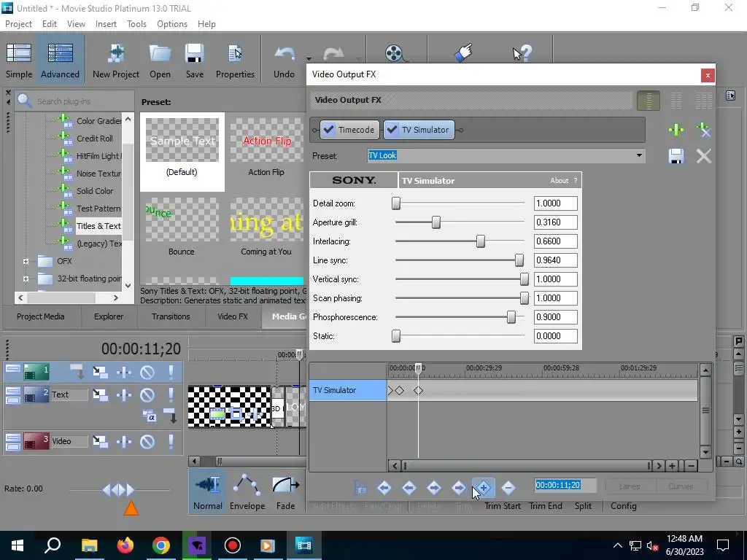The height and width of the screenshot is (560, 747).
Task: Remove selected plug-in with the green-X icon
Action: click(704, 130)
